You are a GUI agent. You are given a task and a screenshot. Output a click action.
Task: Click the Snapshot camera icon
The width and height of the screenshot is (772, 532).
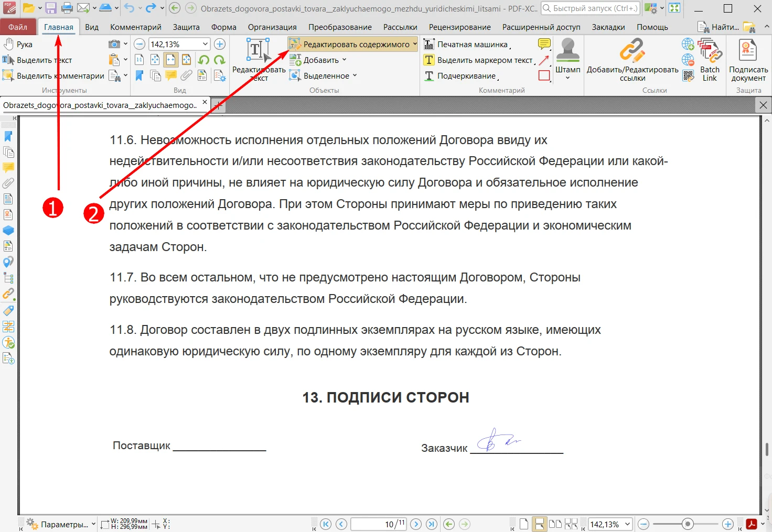pos(114,45)
